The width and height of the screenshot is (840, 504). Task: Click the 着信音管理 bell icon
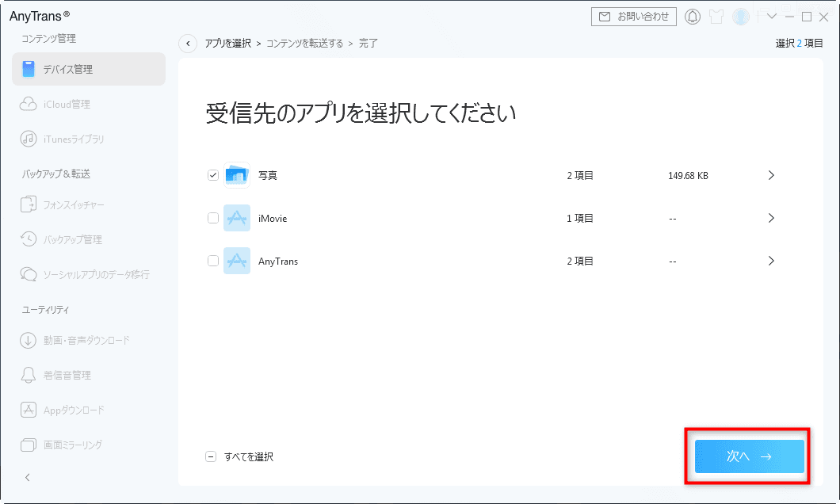(29, 375)
